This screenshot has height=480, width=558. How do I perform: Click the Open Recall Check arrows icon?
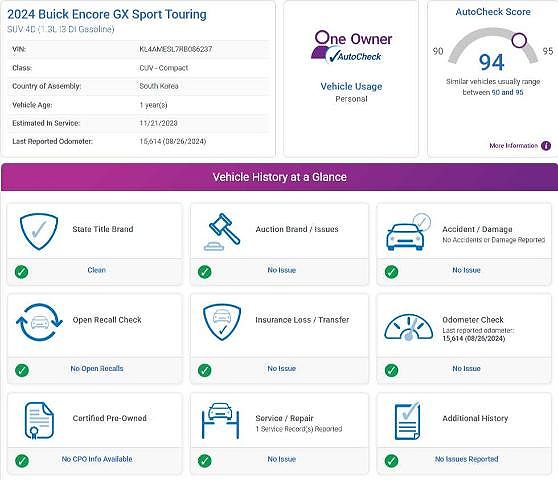tap(39, 322)
